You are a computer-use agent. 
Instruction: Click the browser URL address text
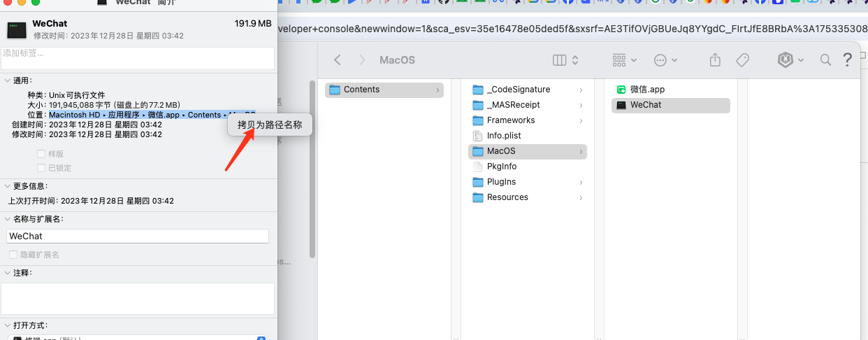coord(572,29)
